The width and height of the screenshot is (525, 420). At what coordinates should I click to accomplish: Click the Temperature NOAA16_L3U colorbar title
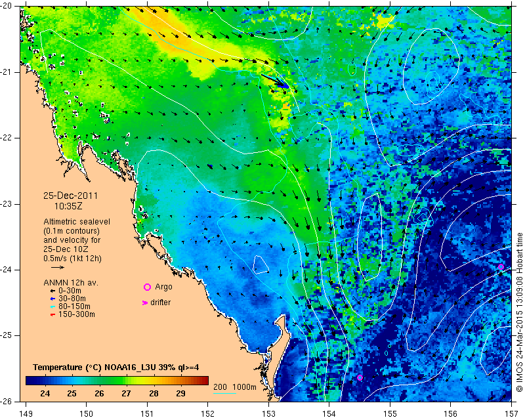pyautogui.click(x=116, y=367)
